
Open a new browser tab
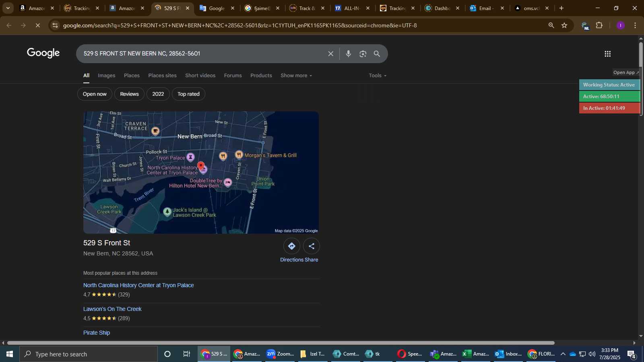coord(561,8)
